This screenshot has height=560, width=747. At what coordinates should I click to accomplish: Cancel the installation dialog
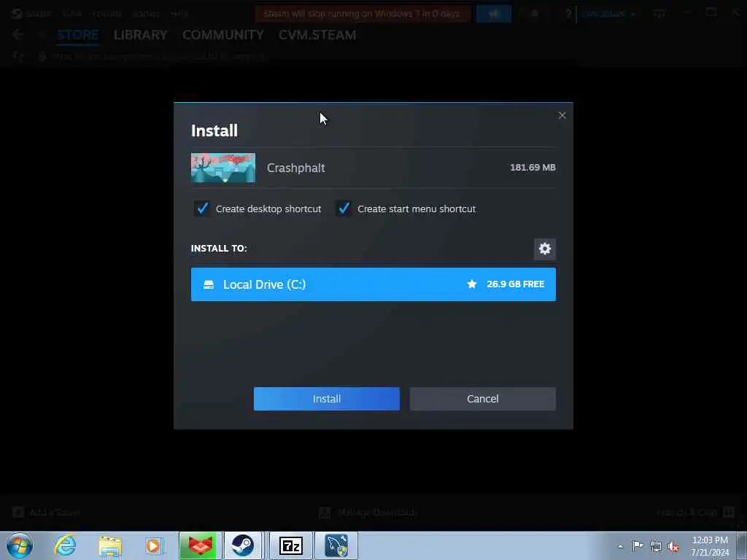(x=483, y=399)
